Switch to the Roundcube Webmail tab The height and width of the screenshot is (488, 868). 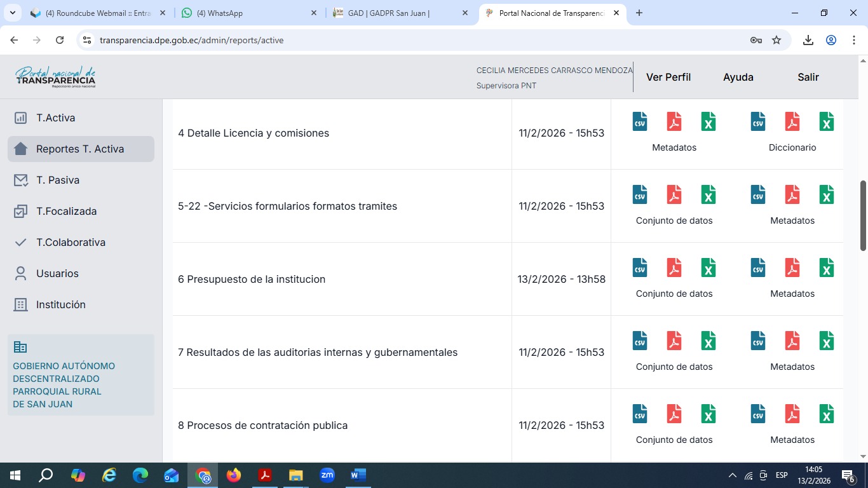coord(95,13)
